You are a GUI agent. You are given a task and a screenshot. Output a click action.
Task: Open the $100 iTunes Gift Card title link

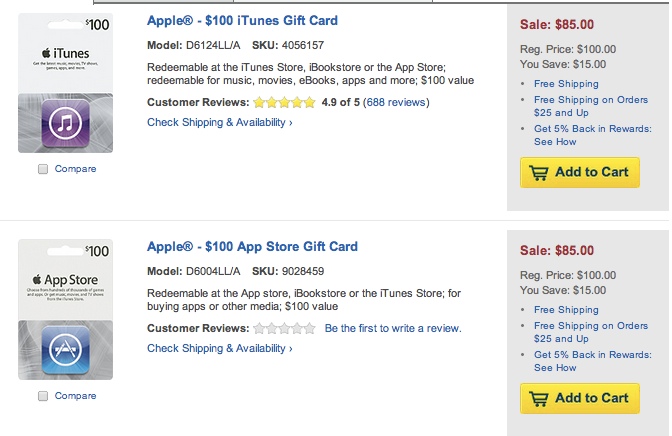242,21
